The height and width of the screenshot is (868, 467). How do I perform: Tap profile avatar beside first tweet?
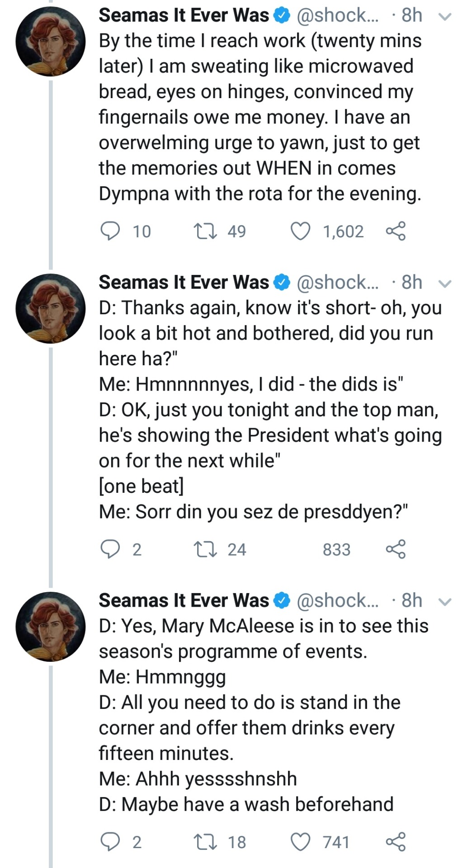pyautogui.click(x=51, y=41)
